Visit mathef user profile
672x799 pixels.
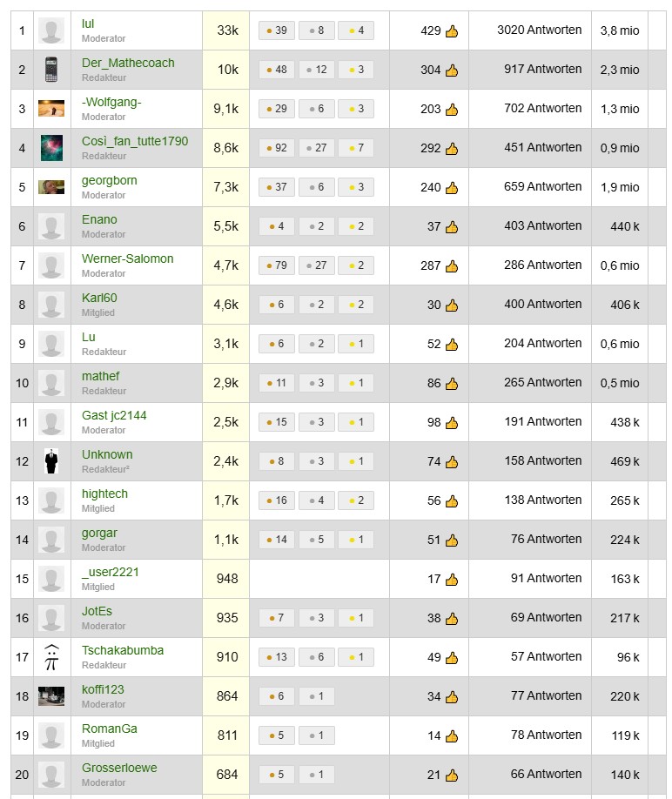[100, 376]
